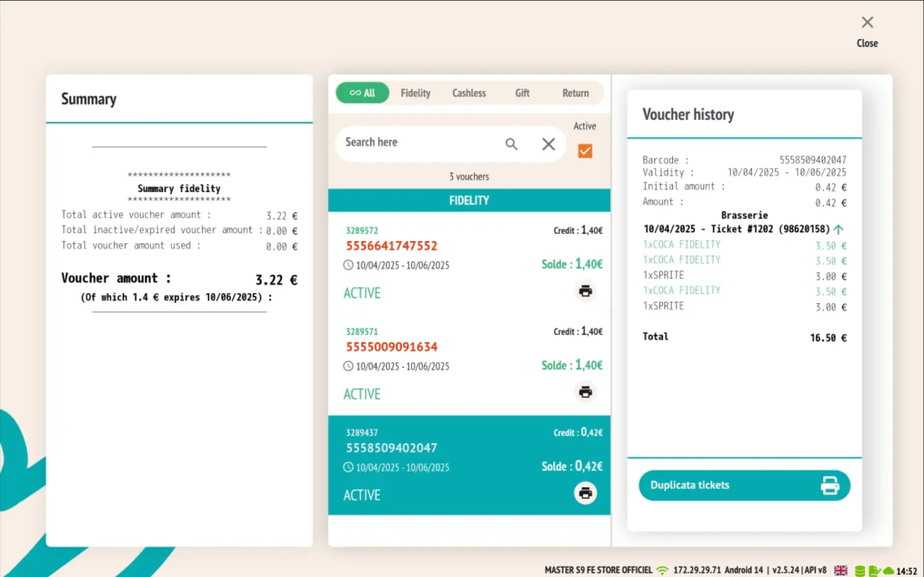Click the clock icon for voucher 3289437
Screen dimensions: 924x577
348,467
